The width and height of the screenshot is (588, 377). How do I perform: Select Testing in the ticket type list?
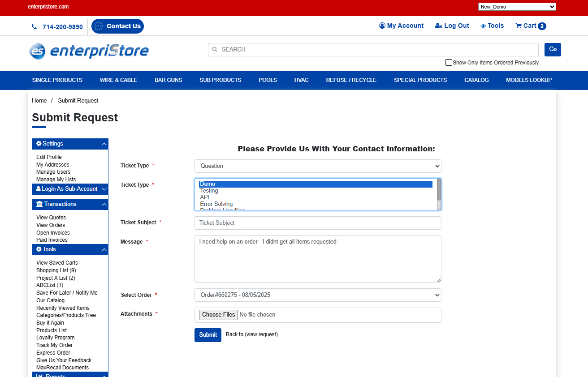click(316, 191)
